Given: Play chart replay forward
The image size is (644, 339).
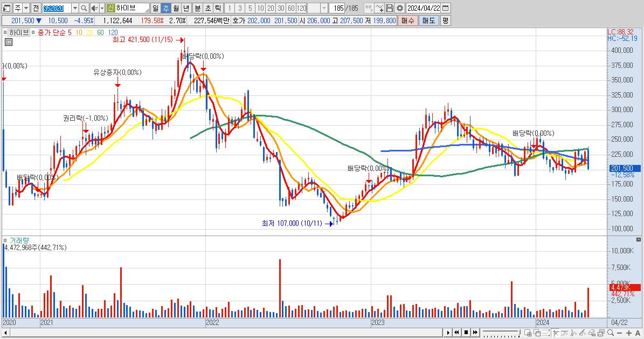Looking at the screenshot, I should (x=448, y=333).
